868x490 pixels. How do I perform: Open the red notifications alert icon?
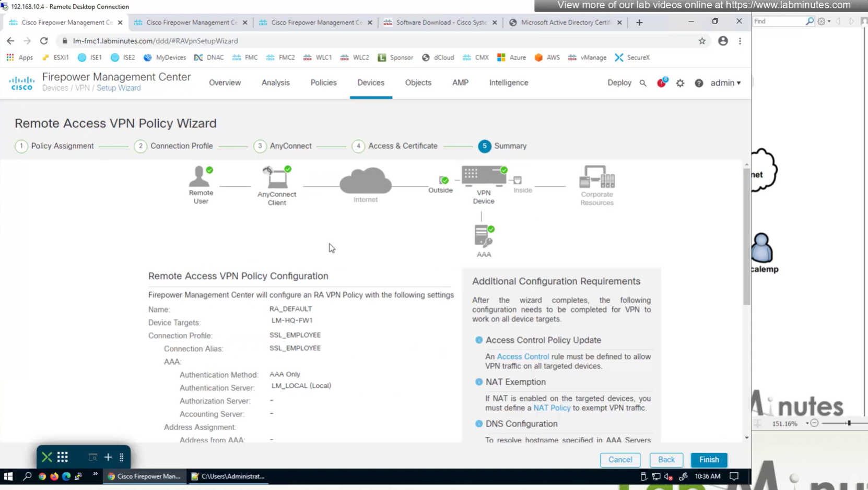click(x=662, y=82)
